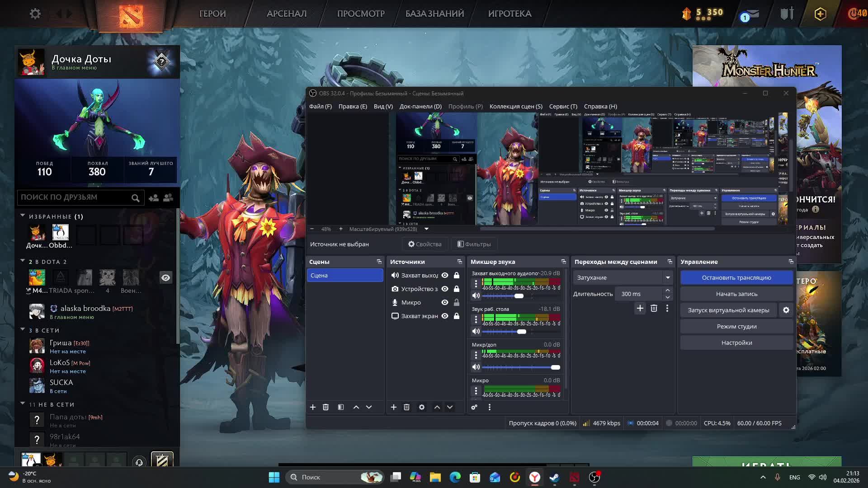Delete selected source with trash icon
Screen dimensions: 868x488
click(406, 407)
